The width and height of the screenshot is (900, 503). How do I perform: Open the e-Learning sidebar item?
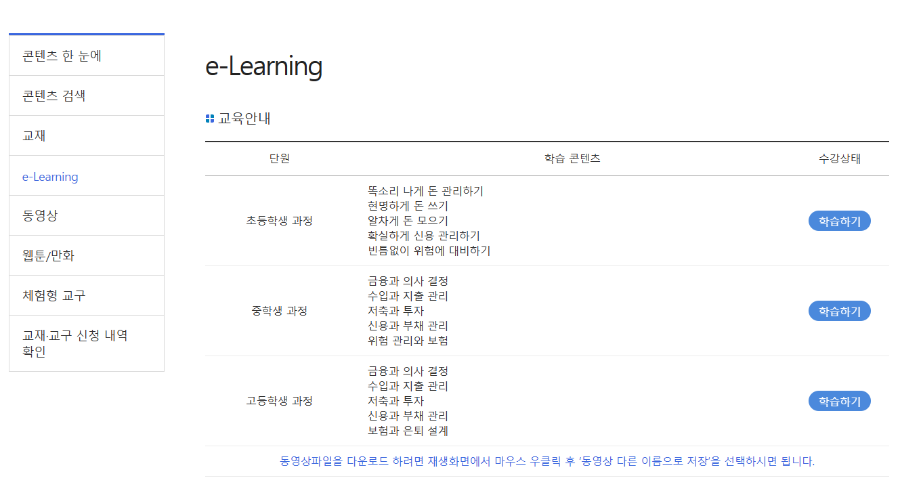tap(87, 176)
